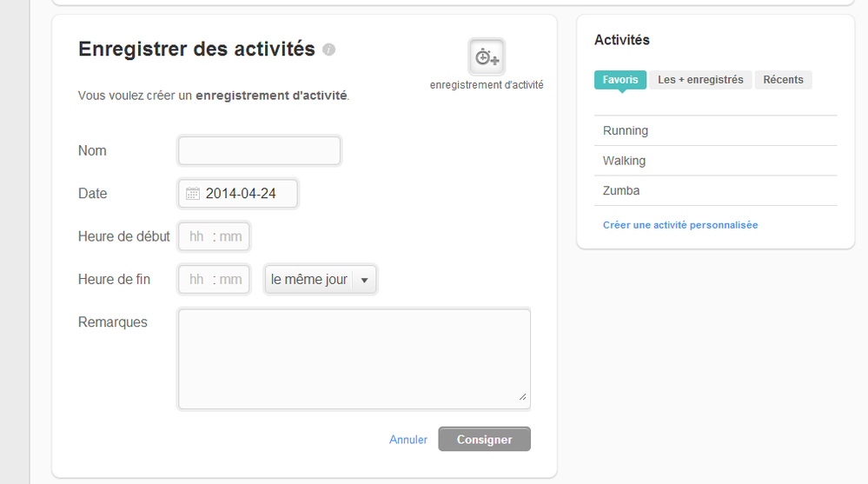Switch to 'Les + enregistrés' tab
The height and width of the screenshot is (484, 868).
coord(700,80)
